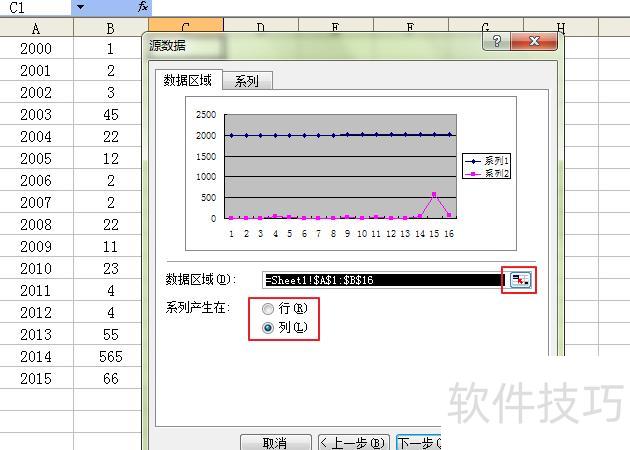
Task: Click cell containing 2007
Action: coord(36,202)
